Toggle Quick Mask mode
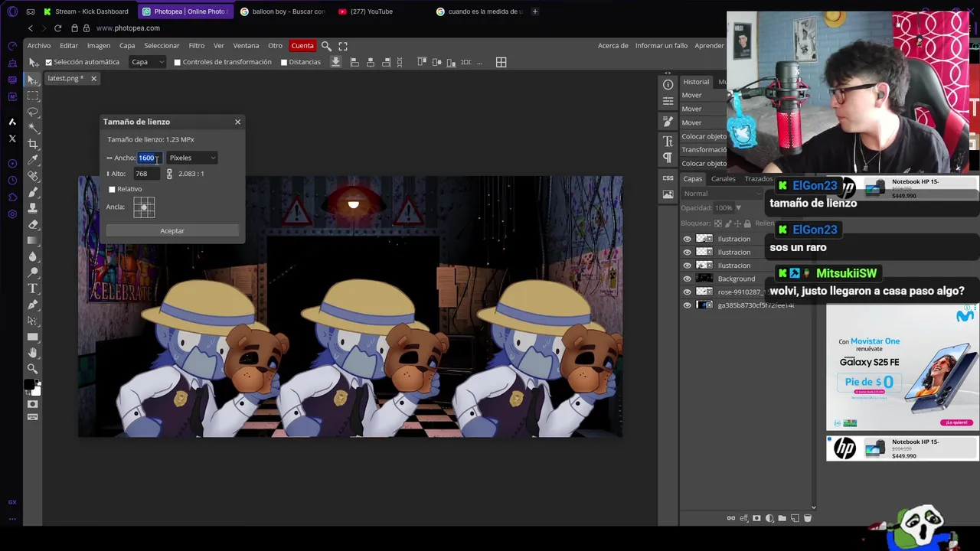This screenshot has height=551, width=980. (x=32, y=404)
